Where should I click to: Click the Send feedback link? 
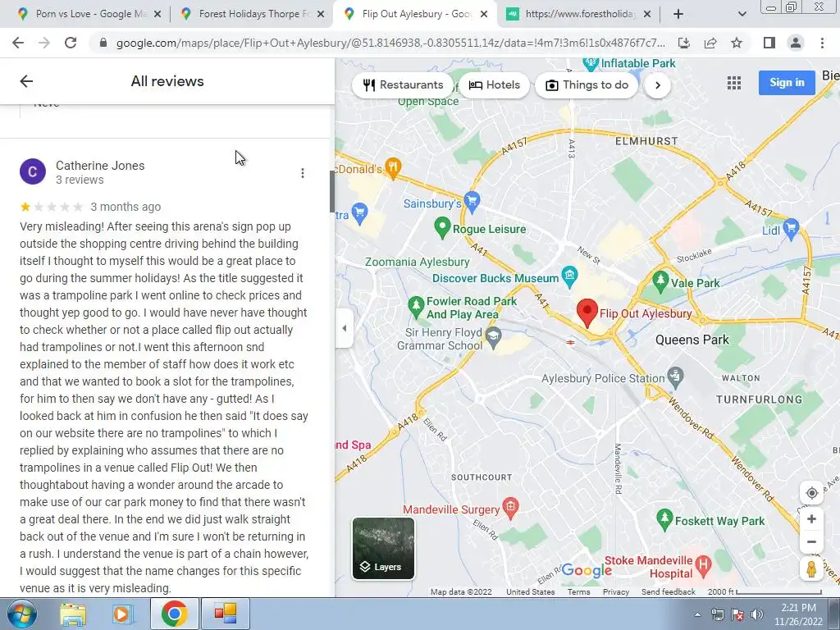click(668, 592)
